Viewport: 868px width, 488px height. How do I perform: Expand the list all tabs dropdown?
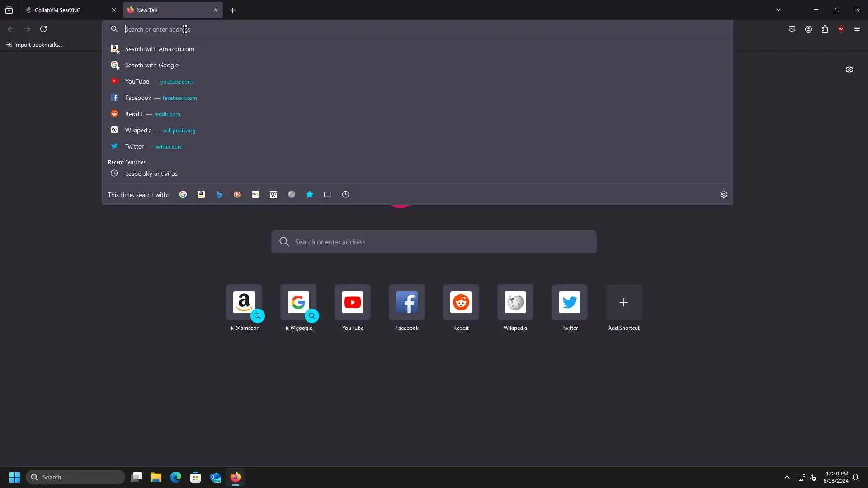[x=778, y=10]
